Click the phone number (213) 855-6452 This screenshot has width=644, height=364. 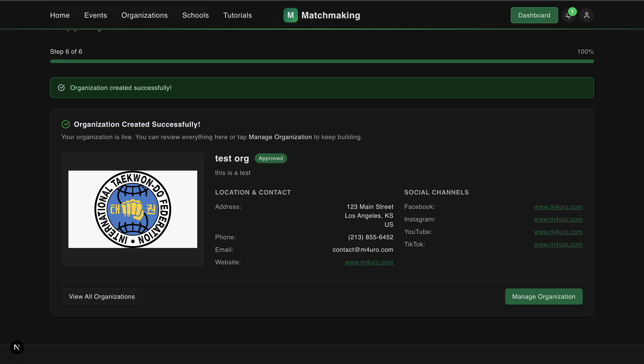(x=371, y=237)
